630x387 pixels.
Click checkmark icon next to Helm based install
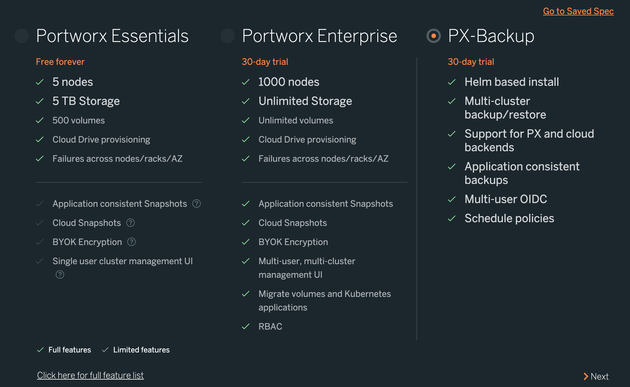pos(452,82)
